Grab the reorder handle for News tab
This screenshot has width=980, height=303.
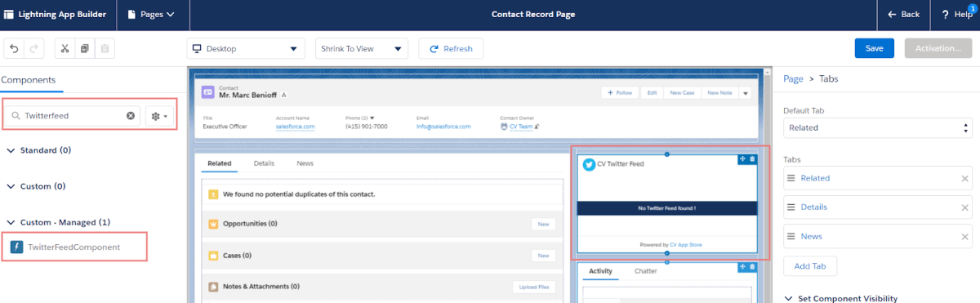(791, 236)
